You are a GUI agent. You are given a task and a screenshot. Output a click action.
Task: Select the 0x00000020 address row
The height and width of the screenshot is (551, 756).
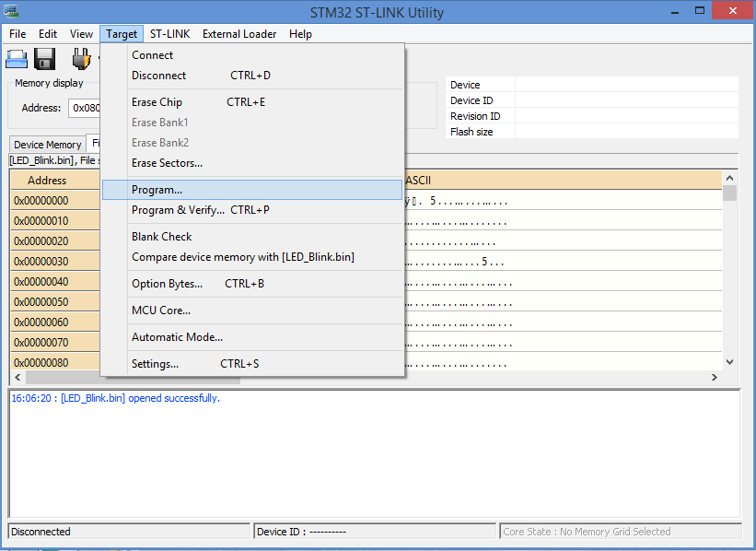click(55, 240)
